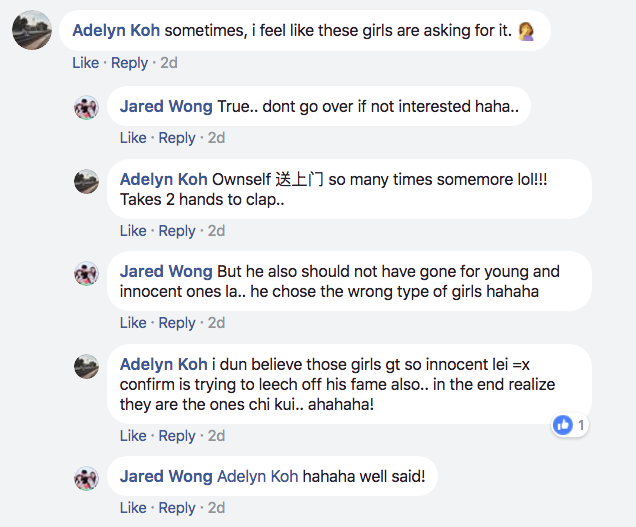The image size is (636, 527).
Task: Like Jared Wong's 'True..' reply
Action: pyautogui.click(x=133, y=138)
